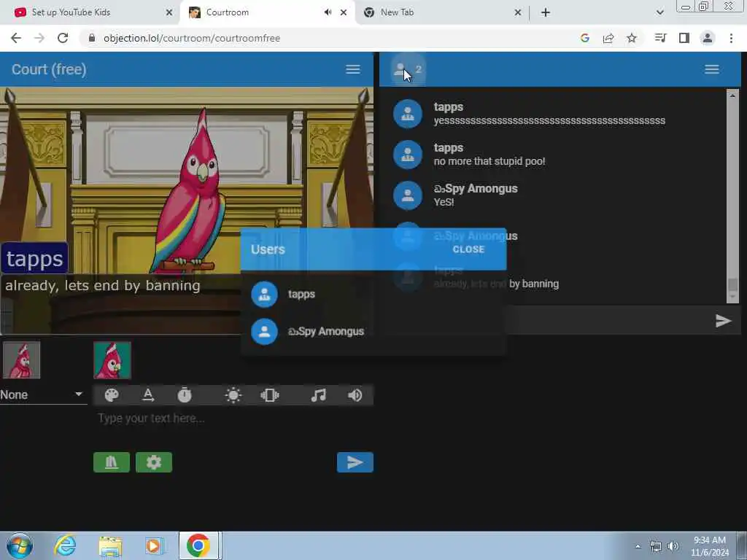Viewport: 747px width, 560px height.
Task: Close the Set up YouTube Kids tab
Action: [169, 12]
